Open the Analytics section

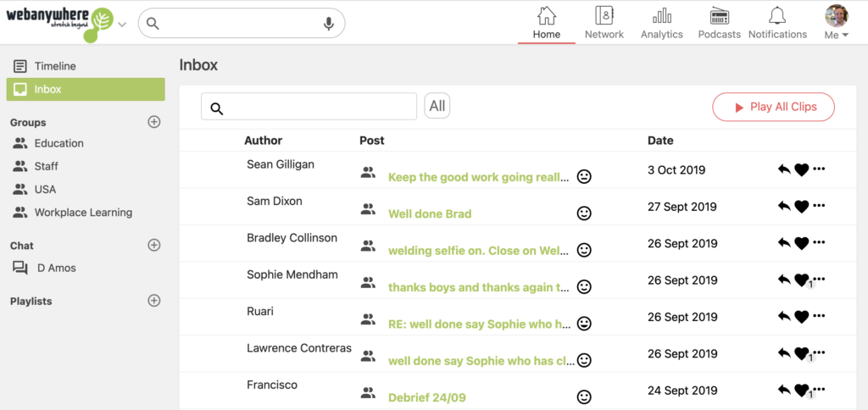click(x=661, y=23)
